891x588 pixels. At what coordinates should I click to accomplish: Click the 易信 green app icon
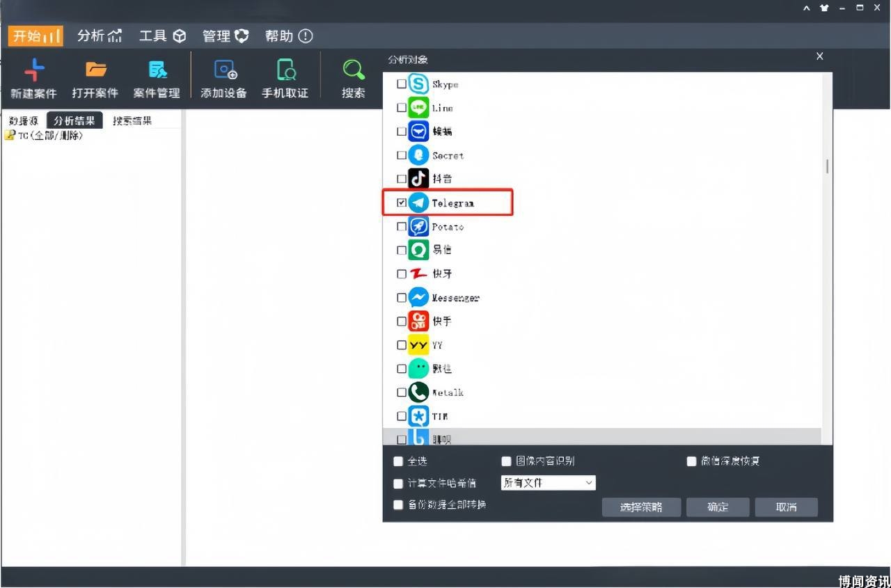tap(418, 250)
